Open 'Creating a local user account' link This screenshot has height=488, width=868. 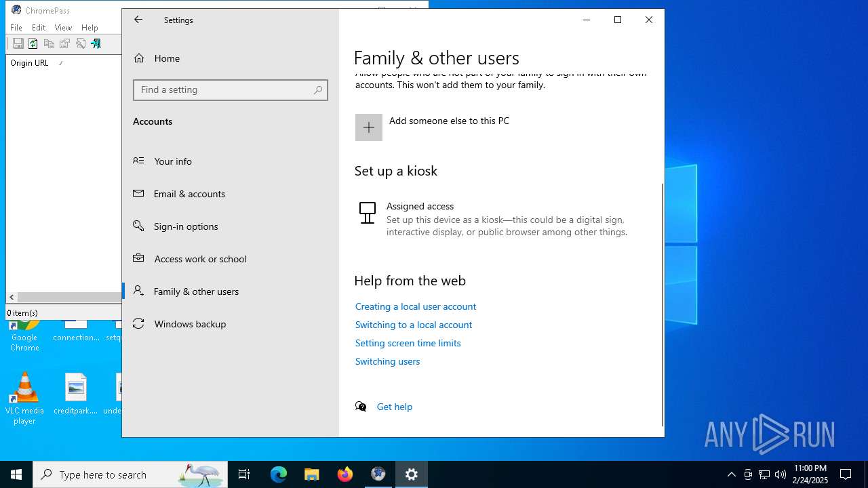[416, 306]
